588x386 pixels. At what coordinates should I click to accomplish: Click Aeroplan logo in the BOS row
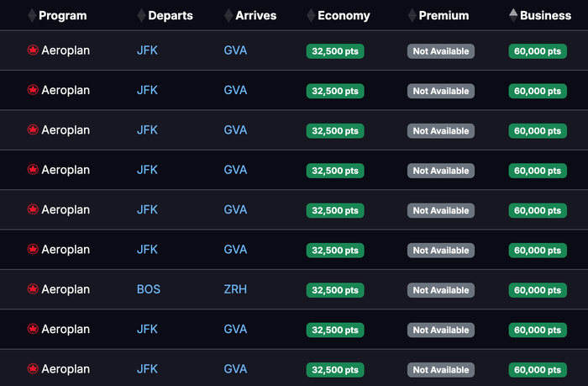click(x=33, y=288)
